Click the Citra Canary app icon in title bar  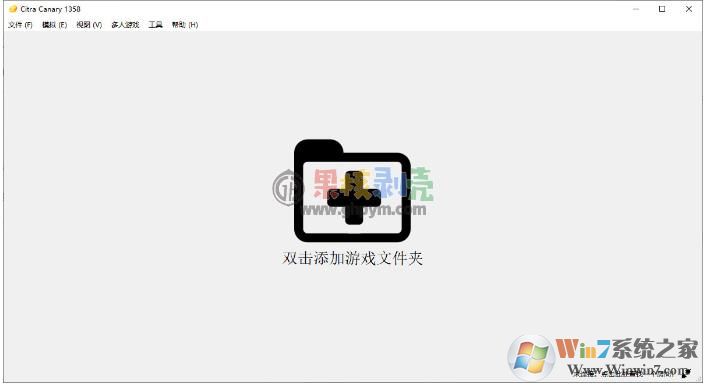pos(13,9)
